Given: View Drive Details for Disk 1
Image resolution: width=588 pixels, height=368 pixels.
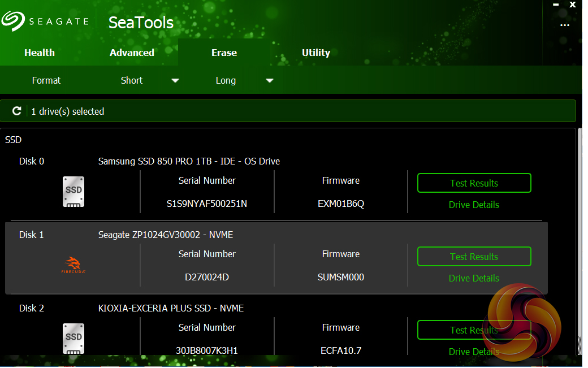Looking at the screenshot, I should [x=474, y=278].
